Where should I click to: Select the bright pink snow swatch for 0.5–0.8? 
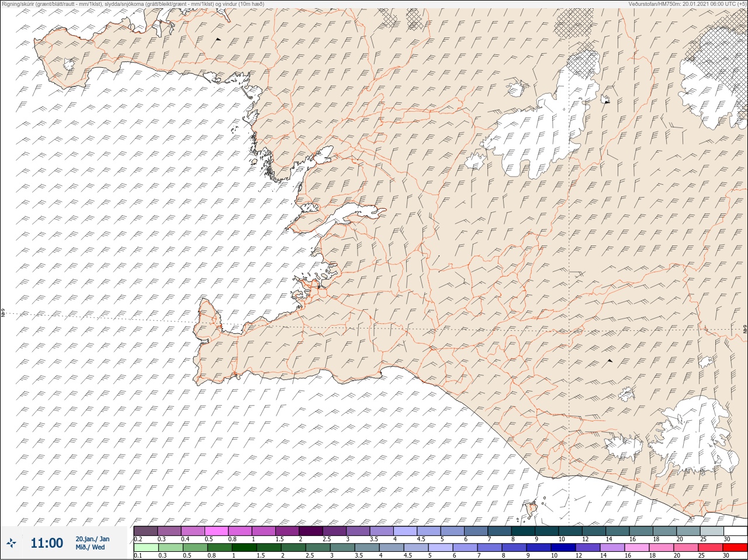(216, 531)
